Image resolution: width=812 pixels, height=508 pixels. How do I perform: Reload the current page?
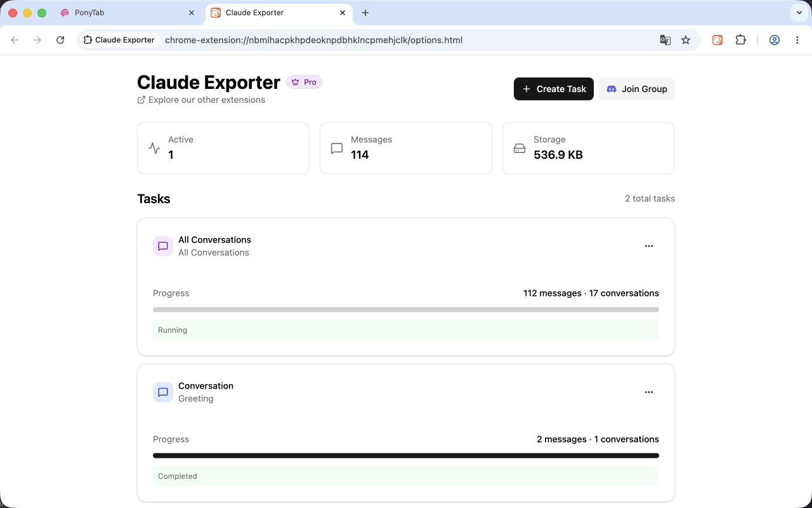pos(60,40)
